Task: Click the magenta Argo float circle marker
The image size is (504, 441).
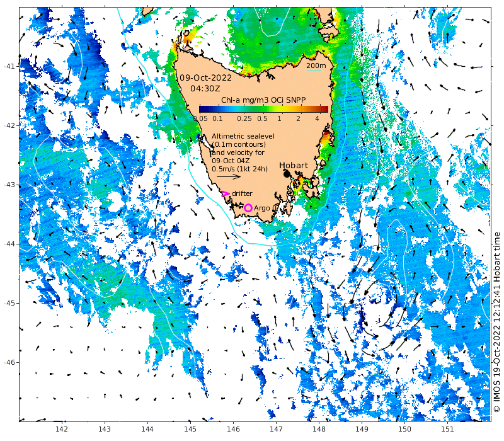Action: click(248, 208)
